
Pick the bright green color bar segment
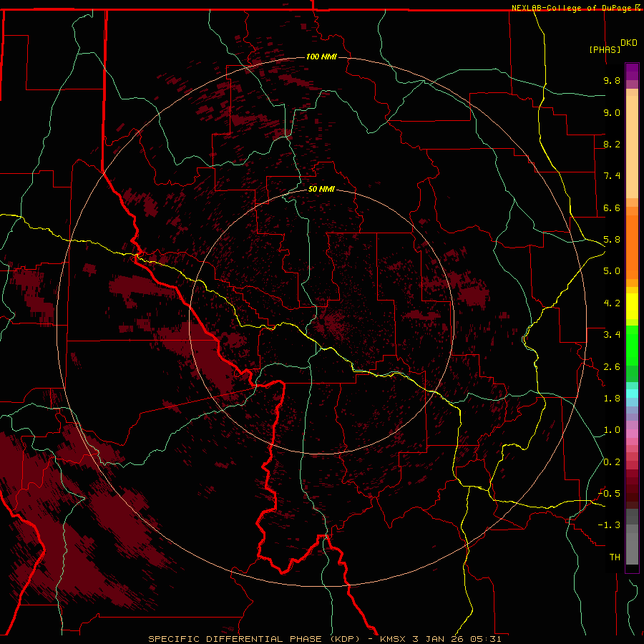(x=632, y=346)
